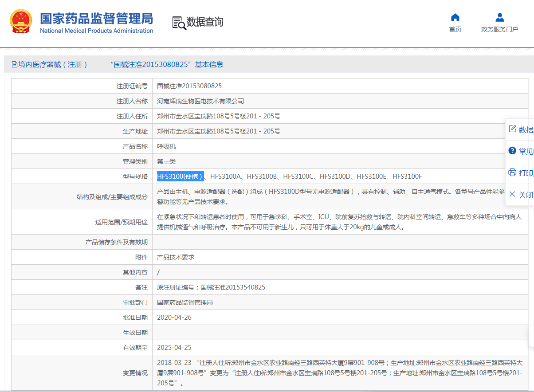The width and height of the screenshot is (534, 392).
Task: Click the 数据 side menu entry label
Action: tap(526, 129)
